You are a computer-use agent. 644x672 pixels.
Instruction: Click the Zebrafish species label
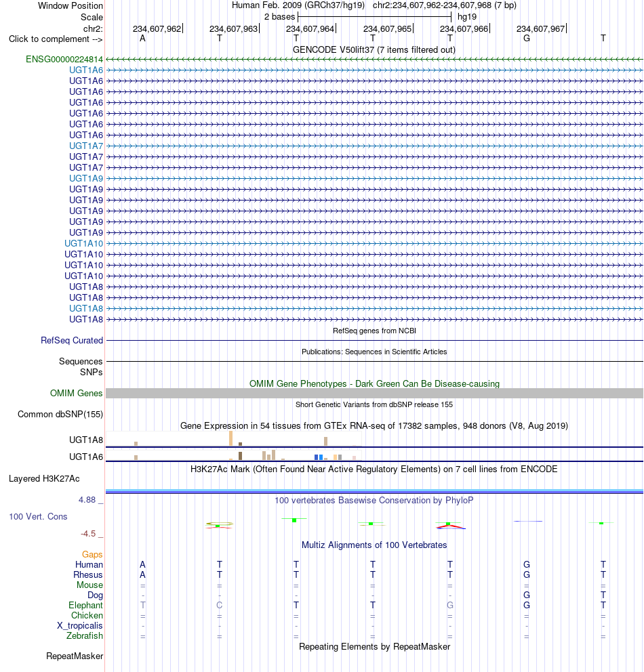coord(85,635)
